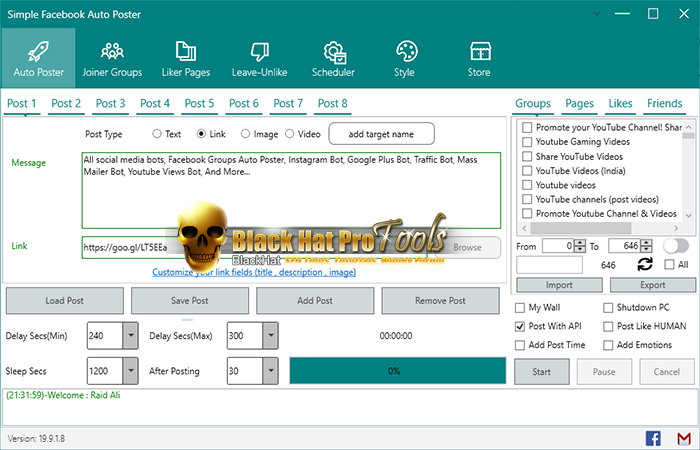Image resolution: width=700 pixels, height=450 pixels.
Task: Click the Gmail icon in the status bar
Action: tap(683, 438)
